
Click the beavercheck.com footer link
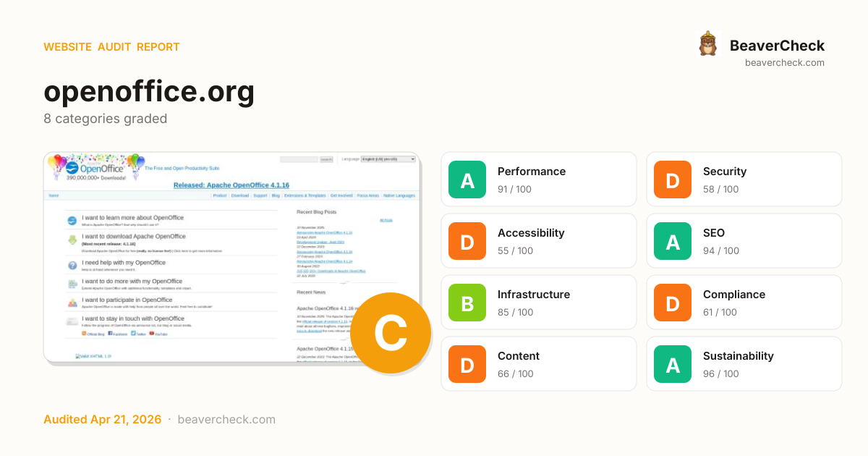tap(226, 420)
